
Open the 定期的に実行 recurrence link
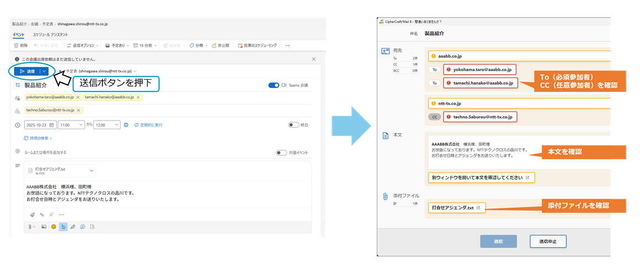pyautogui.click(x=148, y=125)
